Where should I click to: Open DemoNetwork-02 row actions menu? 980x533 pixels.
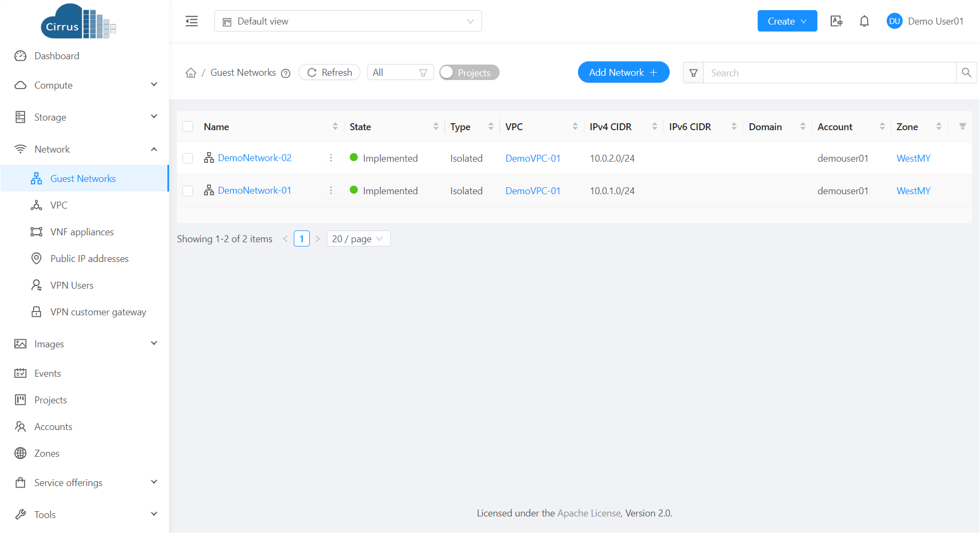click(x=331, y=158)
